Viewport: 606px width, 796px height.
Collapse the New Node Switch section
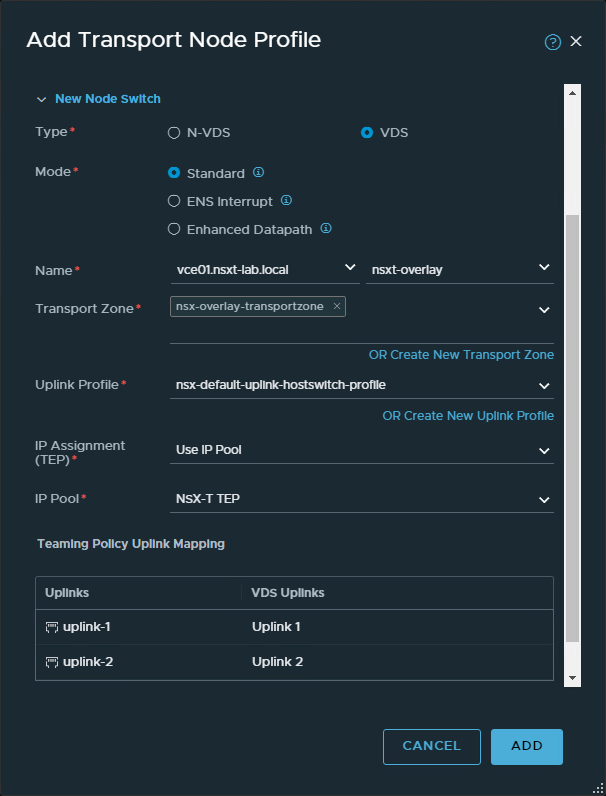41,99
